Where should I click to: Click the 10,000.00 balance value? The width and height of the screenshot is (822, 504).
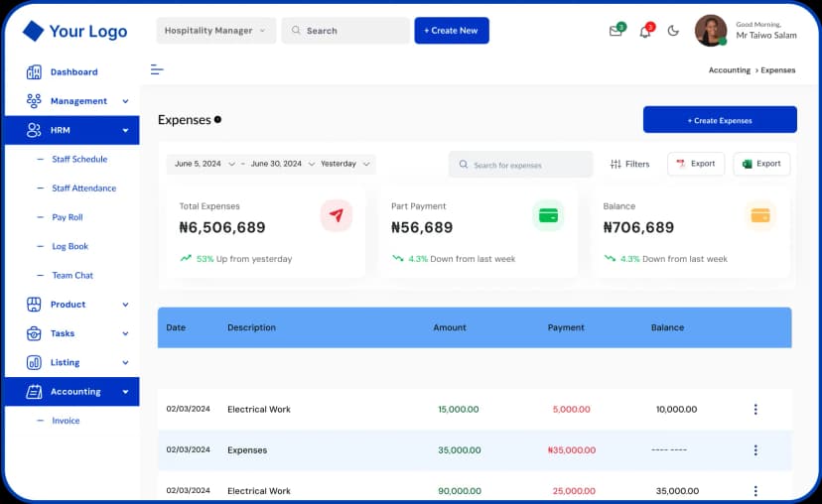click(676, 409)
